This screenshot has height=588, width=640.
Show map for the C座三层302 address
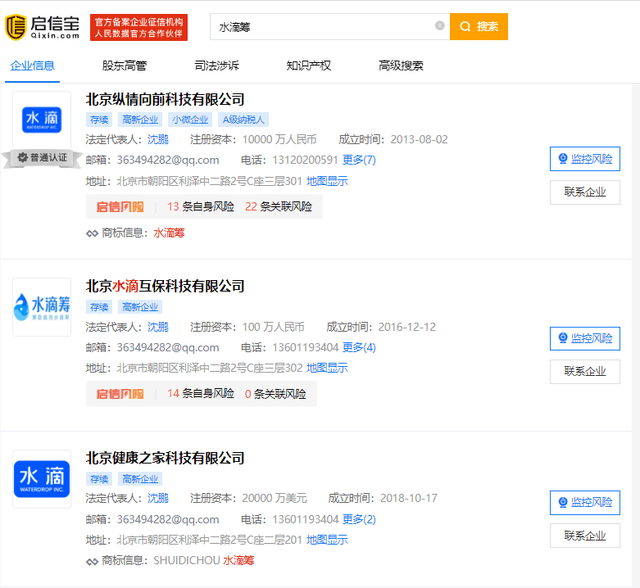tap(327, 368)
